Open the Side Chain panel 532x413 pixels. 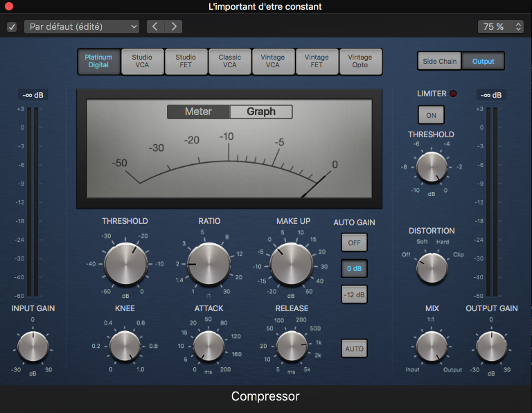440,61
